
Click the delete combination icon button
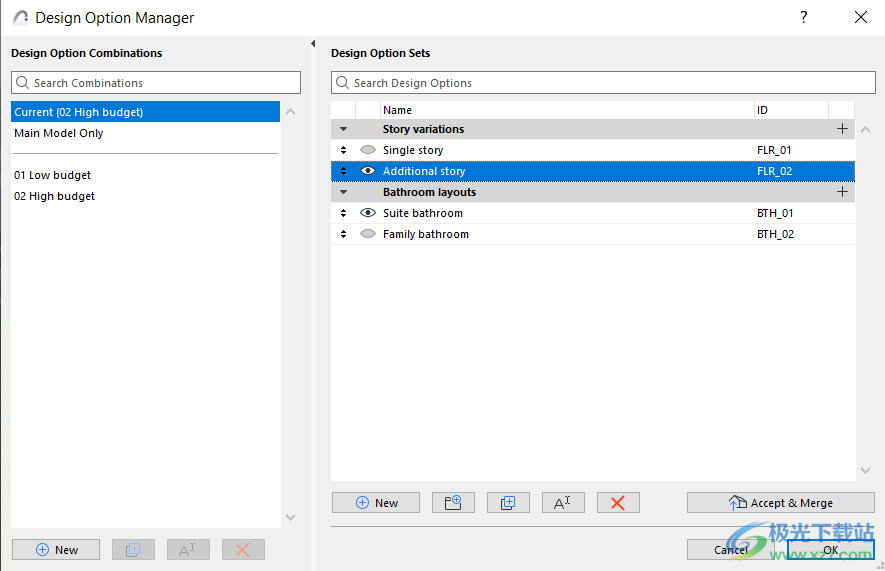coord(243,550)
